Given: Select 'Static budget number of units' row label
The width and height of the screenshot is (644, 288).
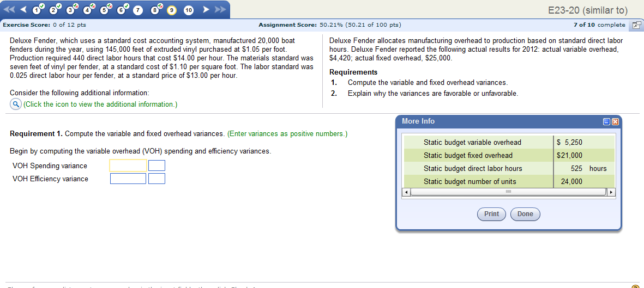Looking at the screenshot, I should pyautogui.click(x=470, y=182).
